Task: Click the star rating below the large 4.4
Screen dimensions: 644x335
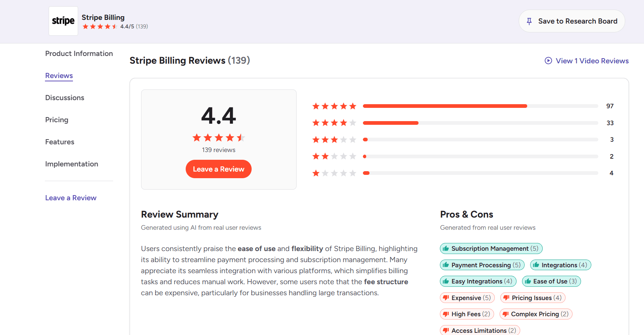Action: click(x=219, y=138)
